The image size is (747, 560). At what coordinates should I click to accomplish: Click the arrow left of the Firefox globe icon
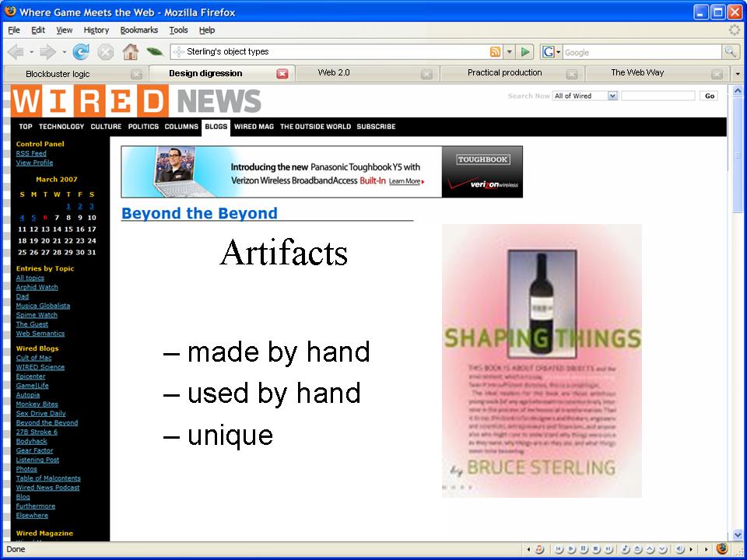[707, 550]
